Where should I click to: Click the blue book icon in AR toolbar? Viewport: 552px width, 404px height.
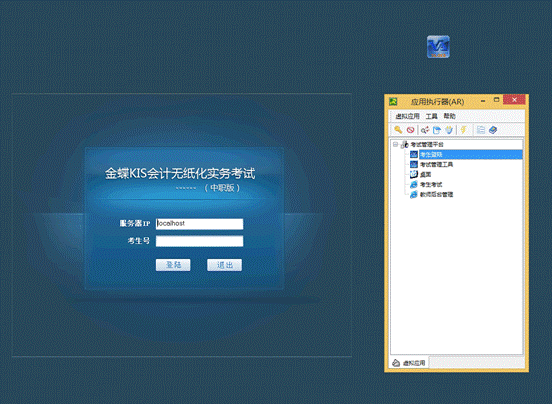[493, 130]
